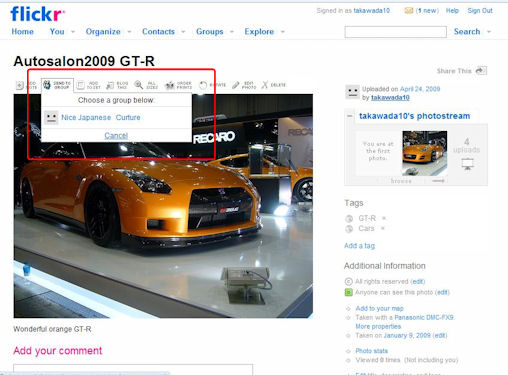Open All Sizes magnifier icon
Screen dimensions: 508x375
139,85
